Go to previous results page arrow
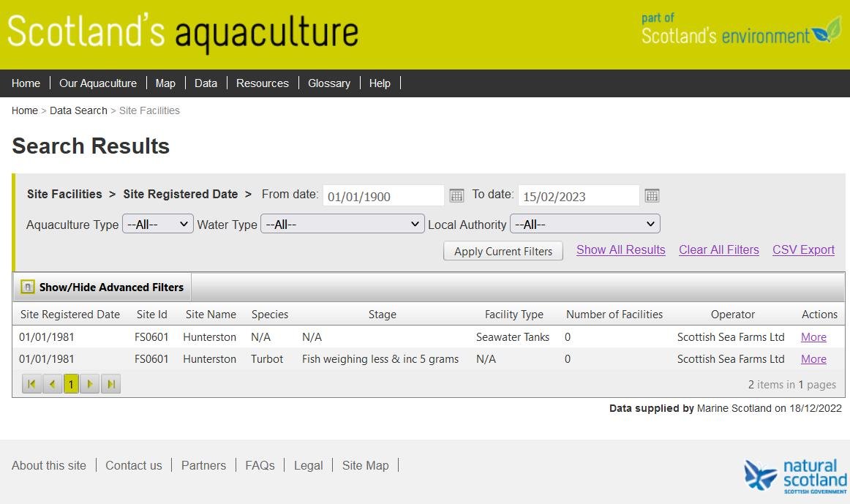 (x=52, y=384)
